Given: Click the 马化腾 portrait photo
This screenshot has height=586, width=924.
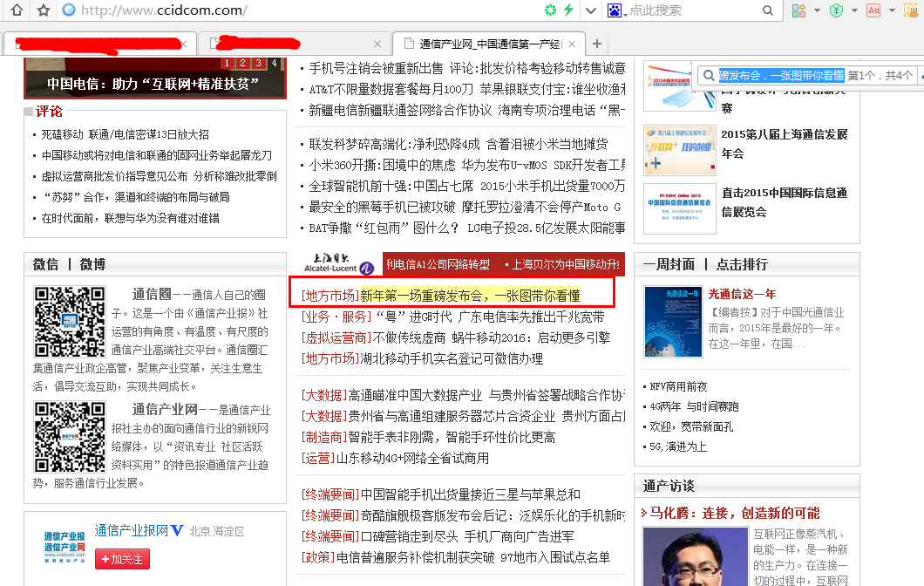Looking at the screenshot, I should (x=696, y=556).
